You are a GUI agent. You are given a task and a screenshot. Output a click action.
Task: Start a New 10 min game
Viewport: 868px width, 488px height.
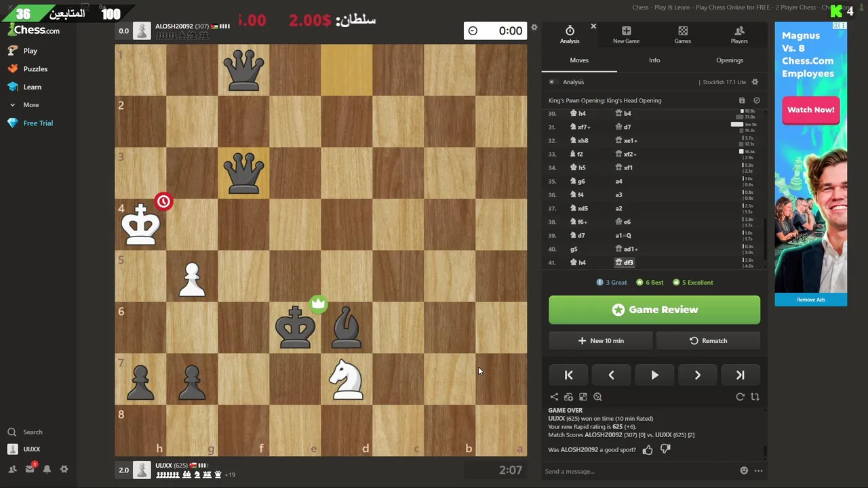[601, 341]
